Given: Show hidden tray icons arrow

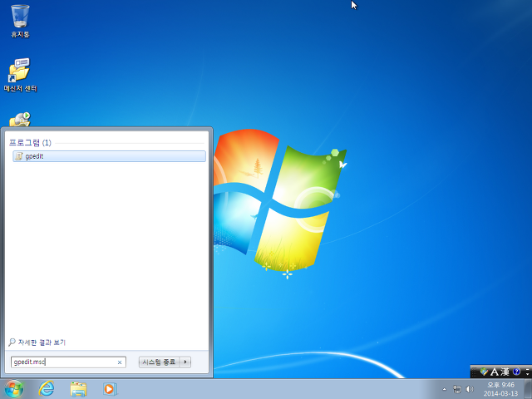Looking at the screenshot, I should pos(444,389).
